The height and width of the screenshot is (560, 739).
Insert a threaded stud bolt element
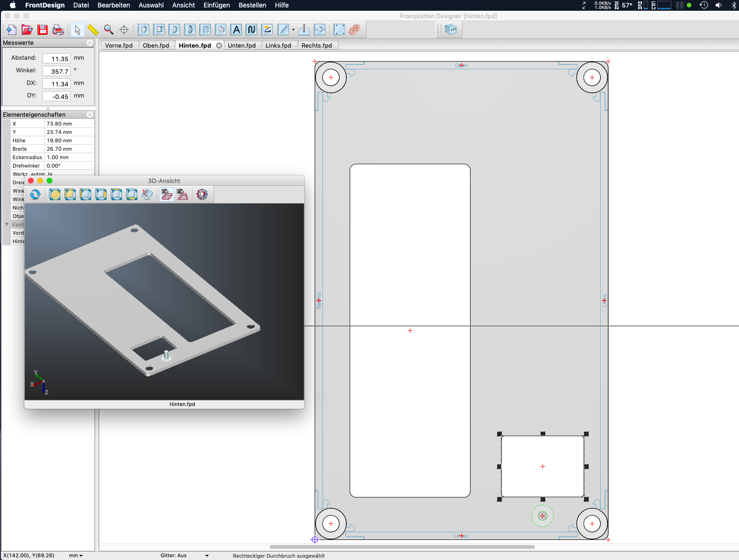pyautogui.click(x=304, y=30)
